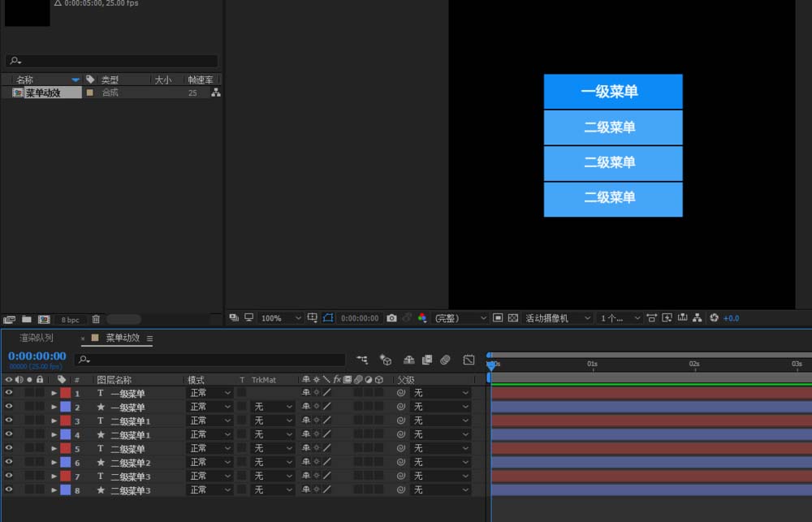
Task: Expand layer 1 一级菜单 properties
Action: [54, 393]
